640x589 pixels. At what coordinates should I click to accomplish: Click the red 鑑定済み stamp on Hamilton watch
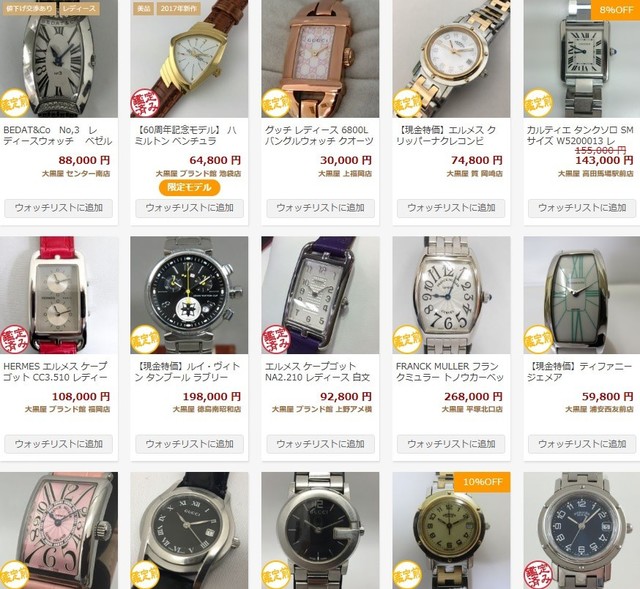pyautogui.click(x=144, y=102)
